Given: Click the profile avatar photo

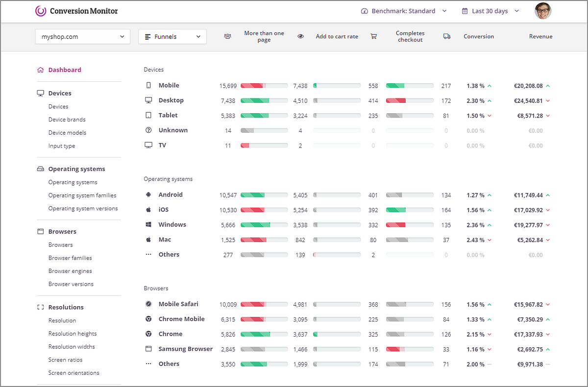Looking at the screenshot, I should [542, 11].
